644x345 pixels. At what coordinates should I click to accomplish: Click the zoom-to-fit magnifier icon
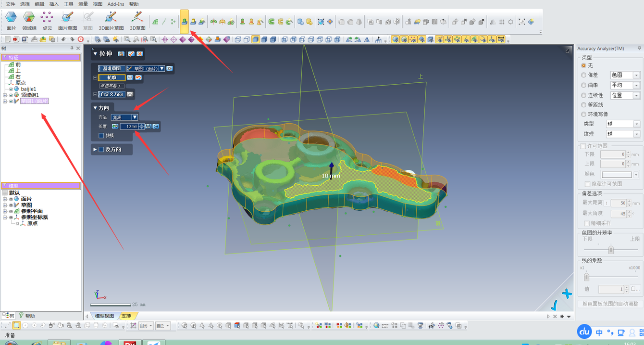127,39
